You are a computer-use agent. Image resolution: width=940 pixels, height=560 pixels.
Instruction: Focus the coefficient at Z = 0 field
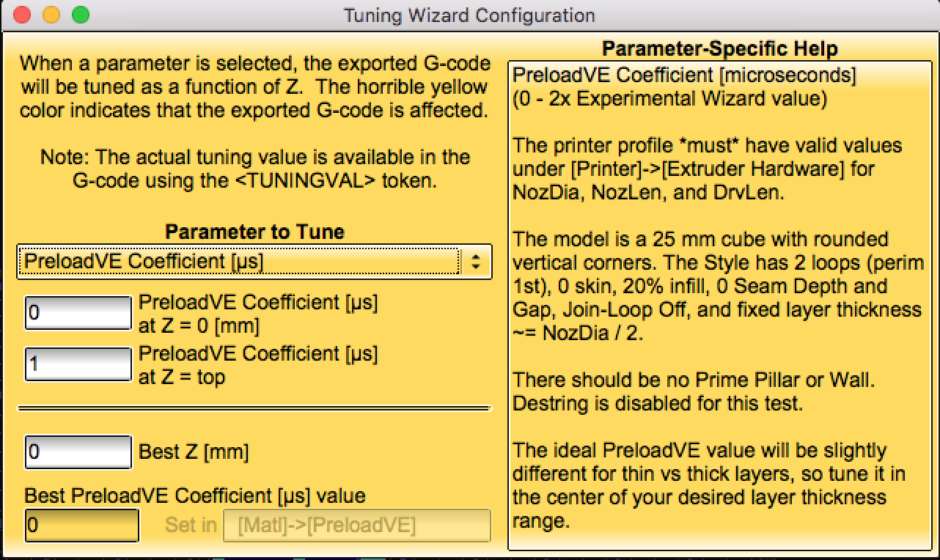78,313
